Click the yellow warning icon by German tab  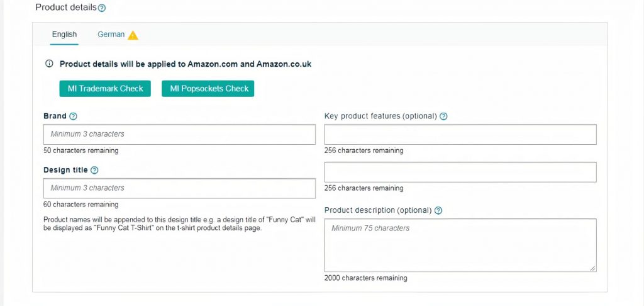pyautogui.click(x=133, y=35)
